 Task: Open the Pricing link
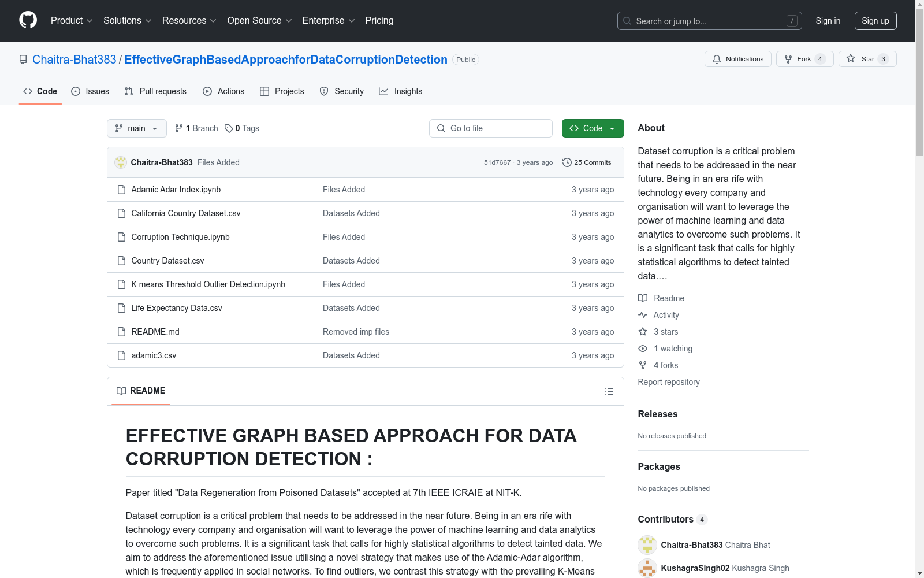pyautogui.click(x=379, y=21)
